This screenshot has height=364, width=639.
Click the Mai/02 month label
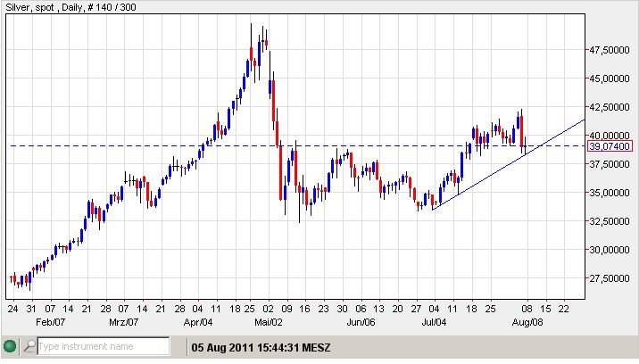pos(268,322)
